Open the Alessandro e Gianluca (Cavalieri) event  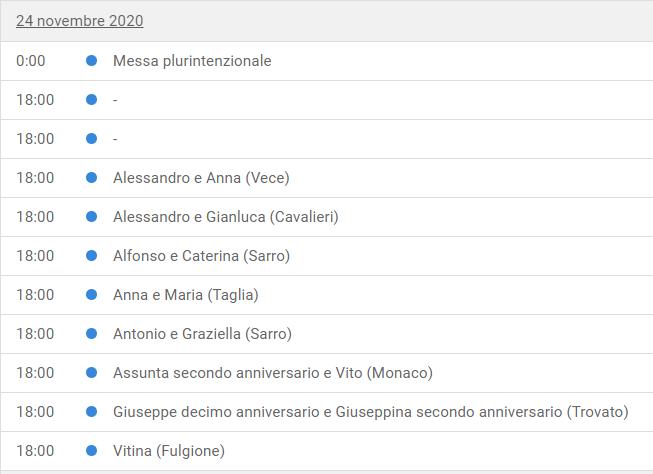pyautogui.click(x=226, y=217)
